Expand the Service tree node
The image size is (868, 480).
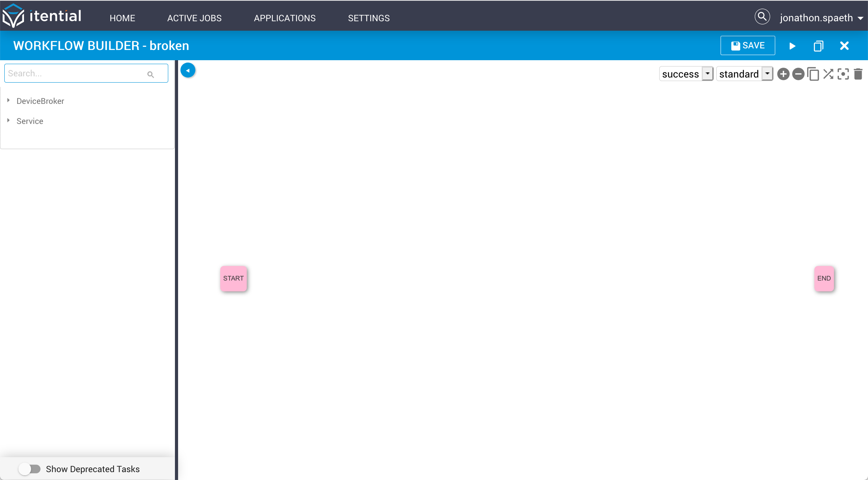(x=8, y=121)
